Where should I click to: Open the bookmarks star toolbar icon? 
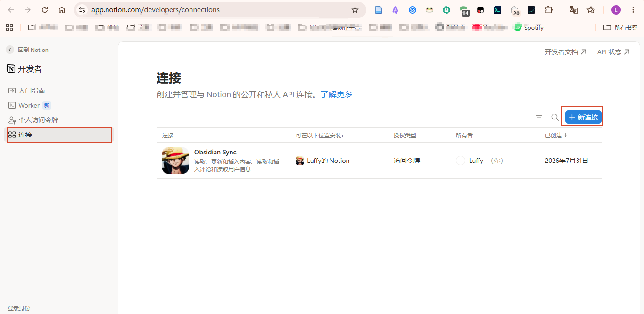coord(591,10)
